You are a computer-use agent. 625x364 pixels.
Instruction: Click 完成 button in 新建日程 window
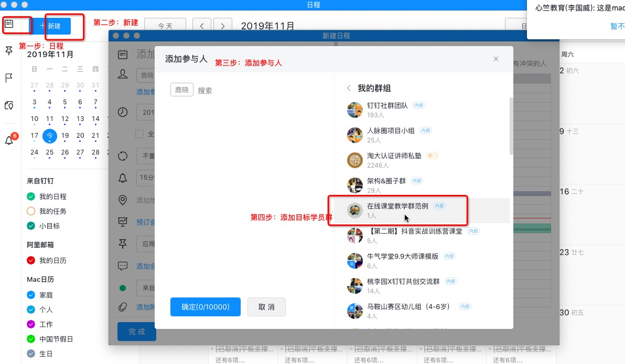click(x=137, y=332)
